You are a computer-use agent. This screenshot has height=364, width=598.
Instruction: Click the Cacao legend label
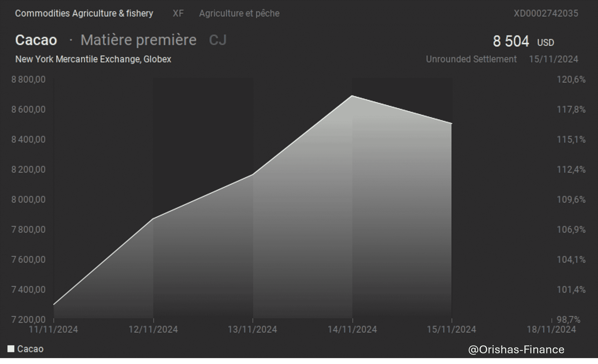pos(30,349)
